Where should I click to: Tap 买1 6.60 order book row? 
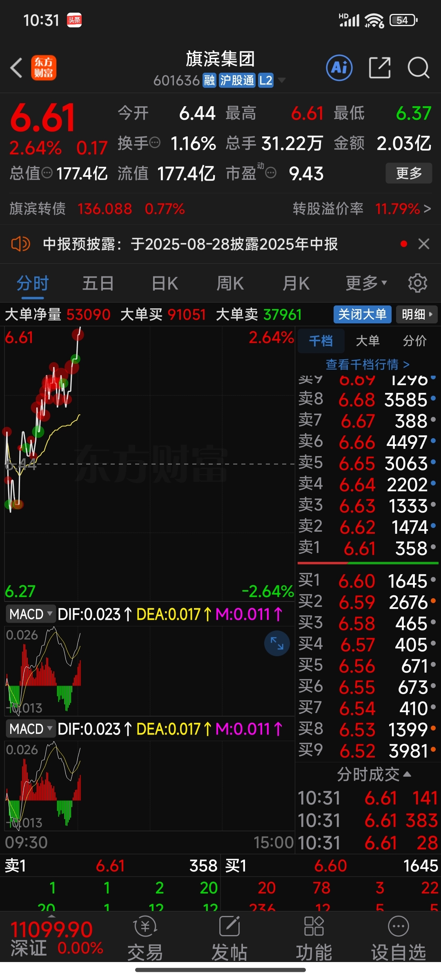pos(367,581)
